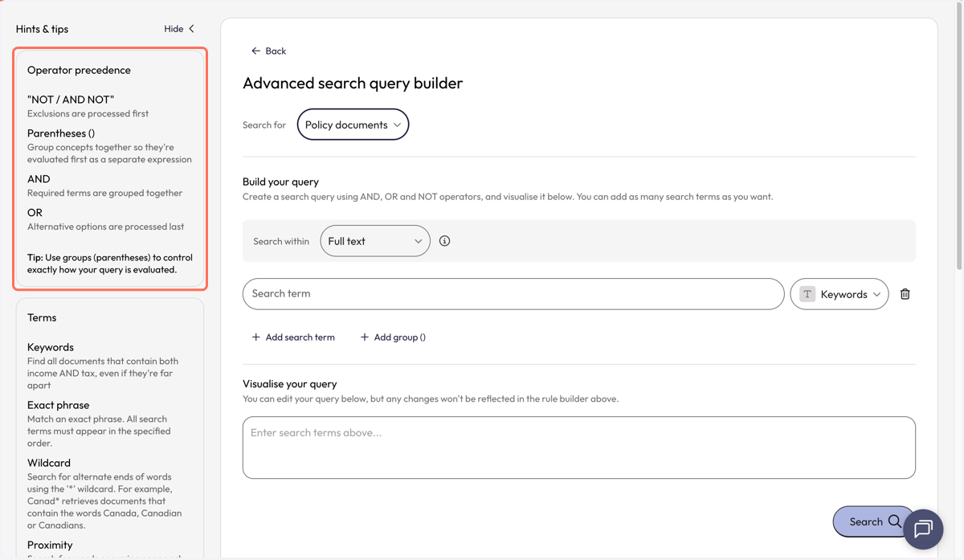Open the Full text search-within dropdown
Image resolution: width=964 pixels, height=560 pixels.
[x=375, y=241]
